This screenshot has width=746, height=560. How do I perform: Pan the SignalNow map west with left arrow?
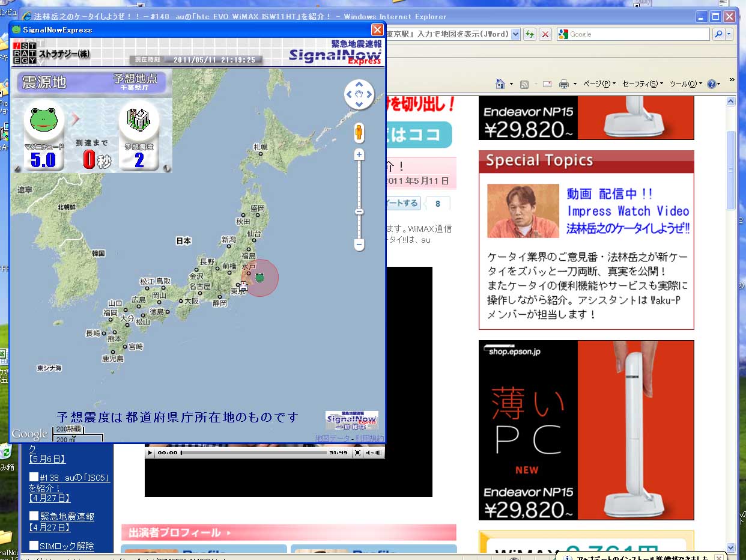tap(349, 94)
